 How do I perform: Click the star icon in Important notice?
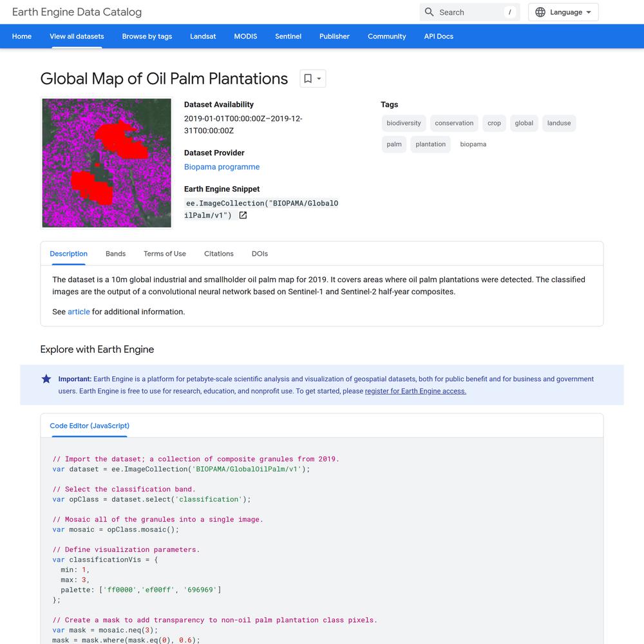tap(46, 379)
